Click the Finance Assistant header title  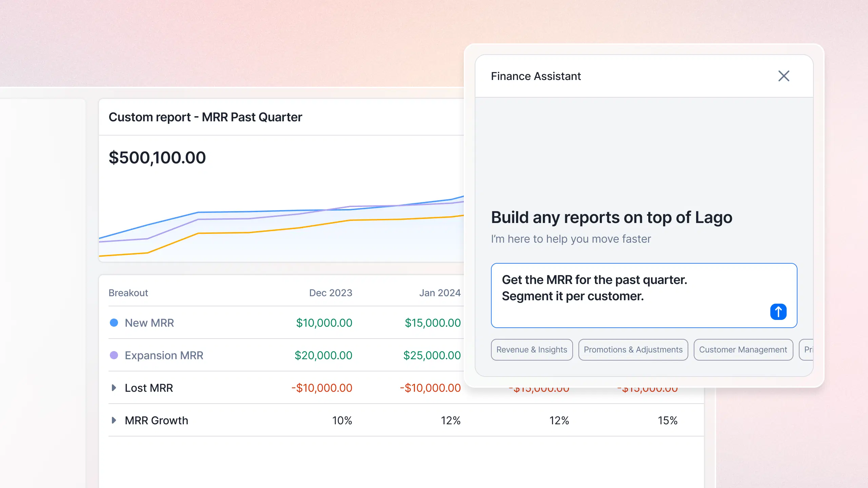pos(536,76)
